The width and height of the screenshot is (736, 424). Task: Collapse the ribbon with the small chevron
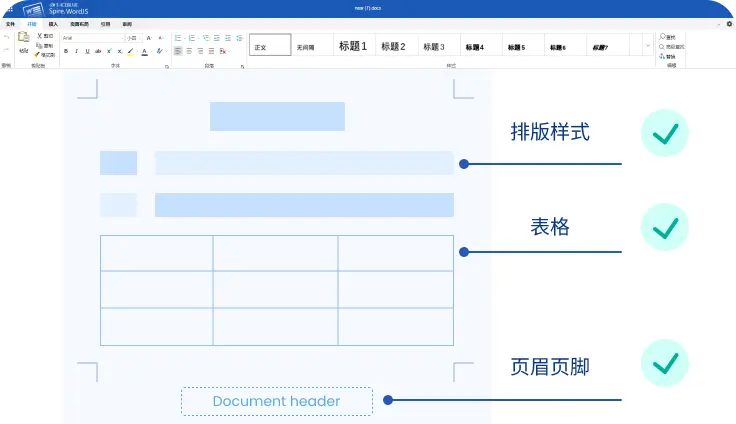718,24
